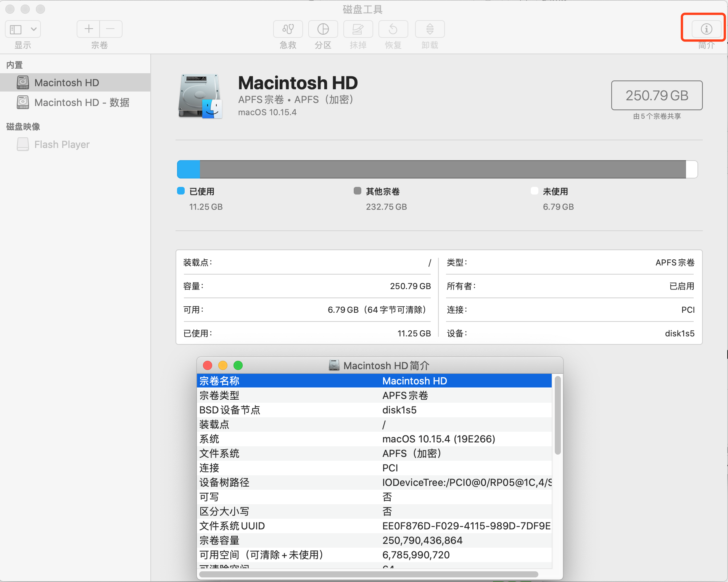
Task: Open the View dropdown chevron arrow
Action: pyautogui.click(x=34, y=29)
